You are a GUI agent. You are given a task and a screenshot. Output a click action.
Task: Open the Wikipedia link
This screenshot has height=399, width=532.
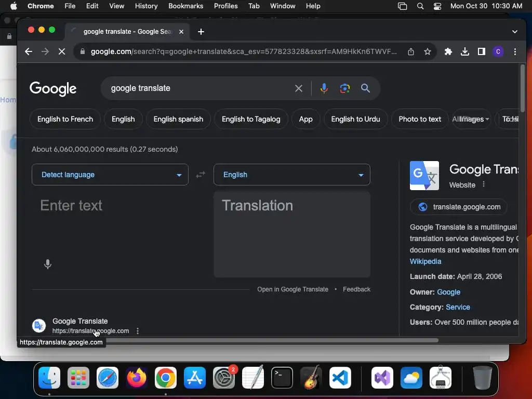(425, 262)
